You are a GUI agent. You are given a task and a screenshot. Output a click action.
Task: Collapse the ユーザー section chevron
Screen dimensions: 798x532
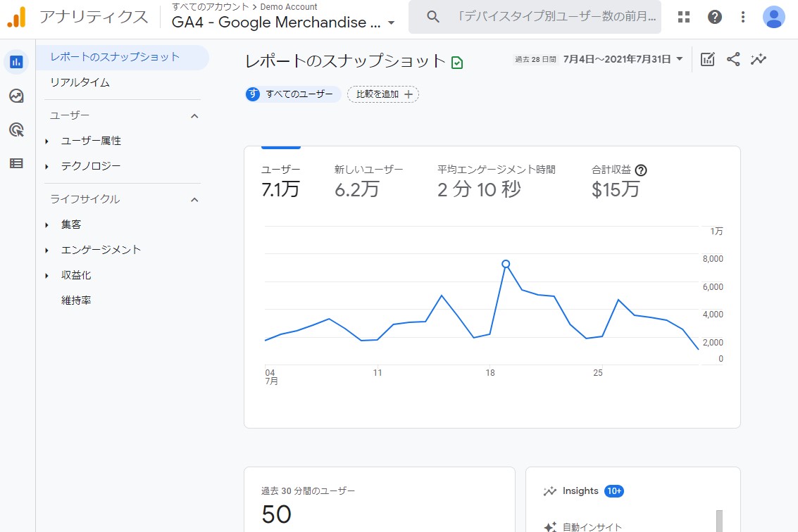[x=194, y=116]
